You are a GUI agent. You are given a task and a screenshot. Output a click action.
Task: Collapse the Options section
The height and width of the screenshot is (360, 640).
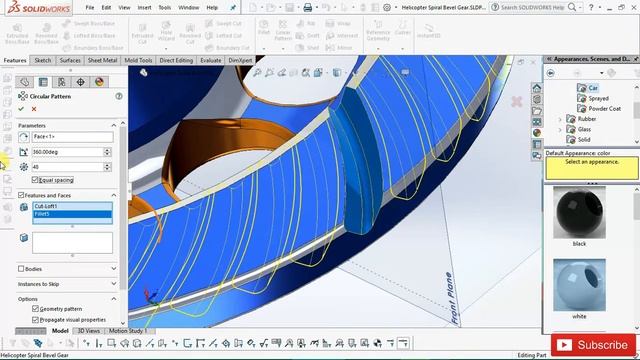coord(114,299)
